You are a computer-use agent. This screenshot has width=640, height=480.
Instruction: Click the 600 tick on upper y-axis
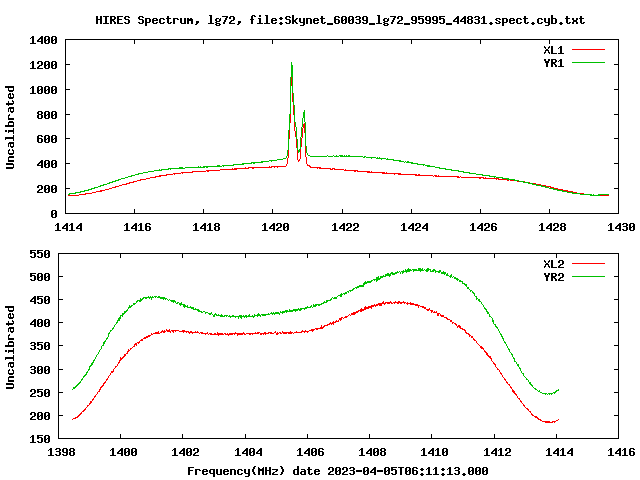tap(47, 140)
